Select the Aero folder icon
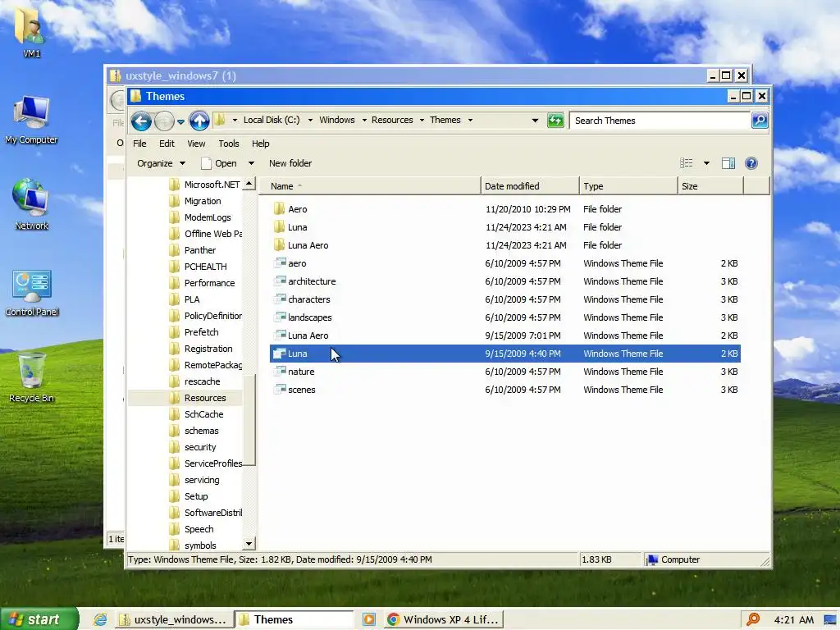840x630 pixels. [x=279, y=209]
